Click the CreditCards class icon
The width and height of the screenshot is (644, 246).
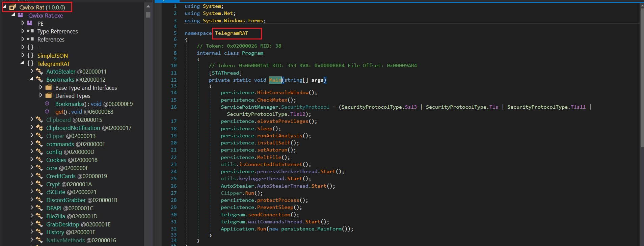click(x=39, y=176)
